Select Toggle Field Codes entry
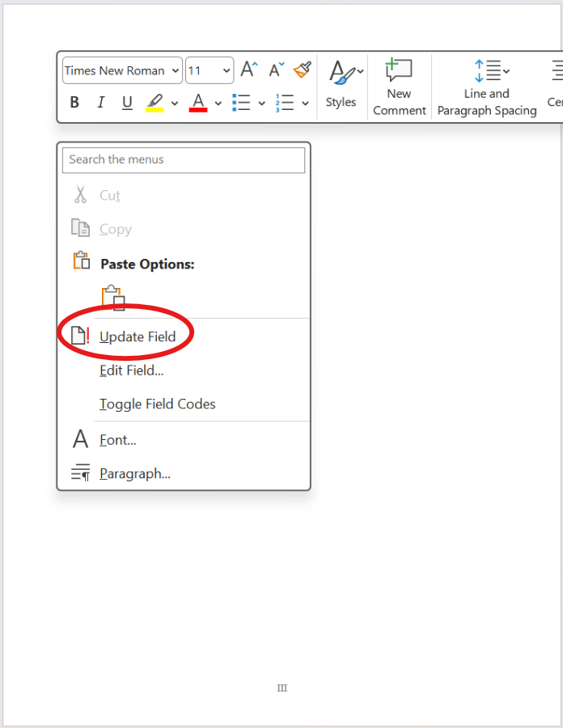Image resolution: width=563 pixels, height=728 pixels. click(x=184, y=404)
